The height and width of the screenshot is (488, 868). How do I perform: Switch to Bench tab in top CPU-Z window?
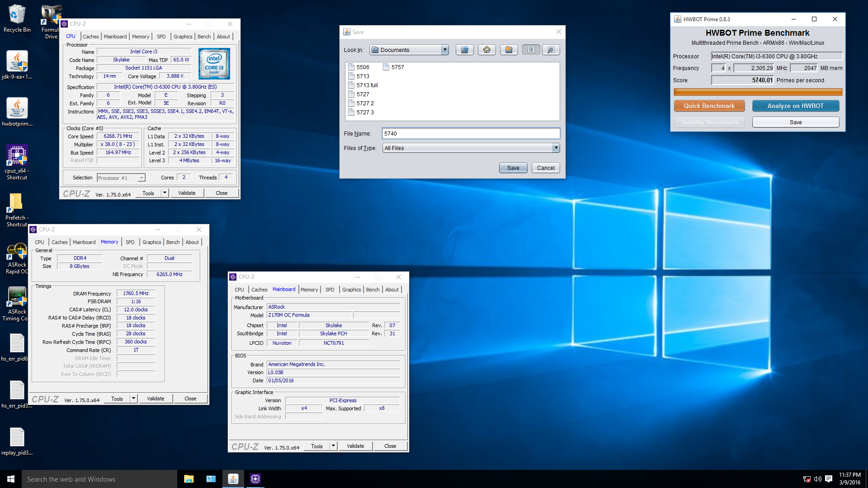point(204,37)
